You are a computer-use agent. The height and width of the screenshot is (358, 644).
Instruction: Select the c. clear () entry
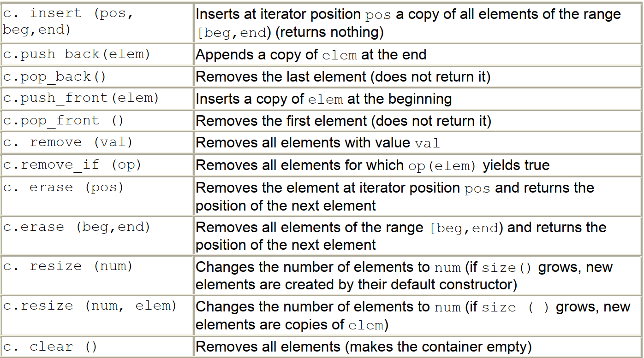point(50,346)
